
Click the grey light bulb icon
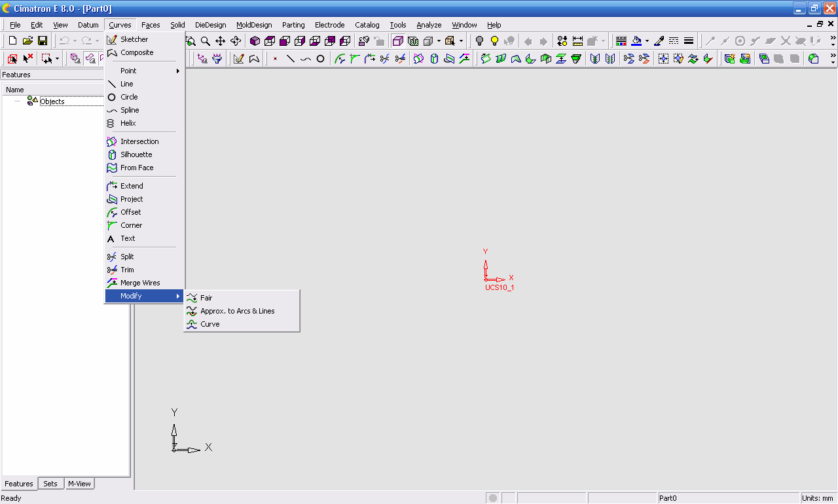coord(479,41)
